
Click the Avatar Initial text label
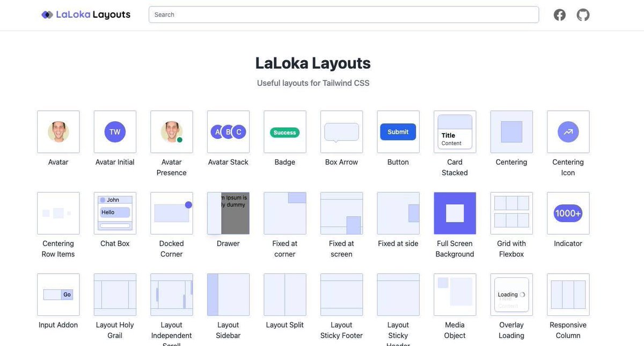click(115, 162)
